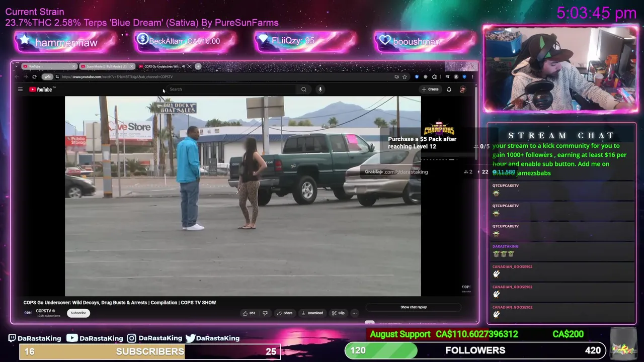Viewport: 644px width, 362px height.
Task: Go forward in browser history
Action: [x=25, y=77]
